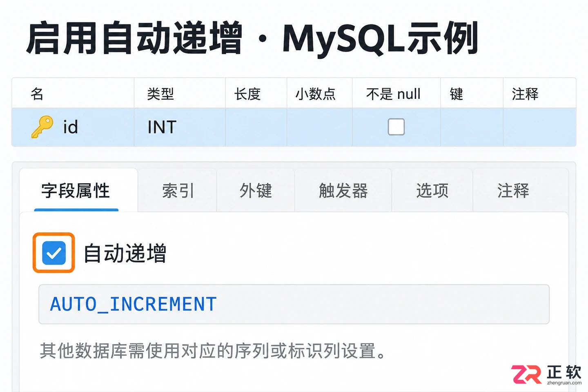
Task: Click the 不是 null column header
Action: [396, 94]
